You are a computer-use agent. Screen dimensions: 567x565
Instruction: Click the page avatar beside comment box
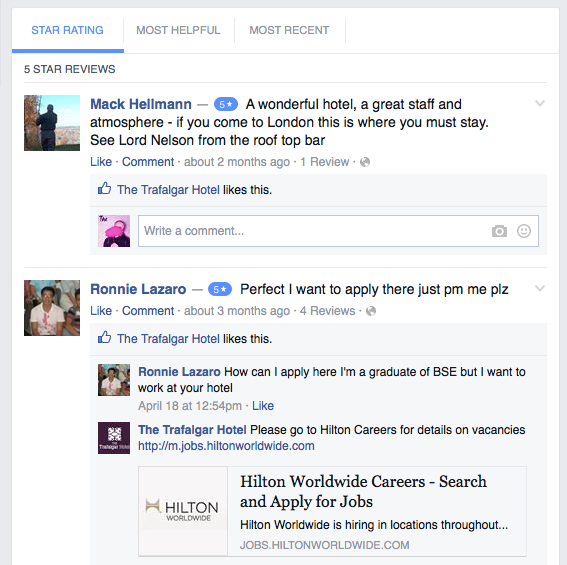pos(114,231)
